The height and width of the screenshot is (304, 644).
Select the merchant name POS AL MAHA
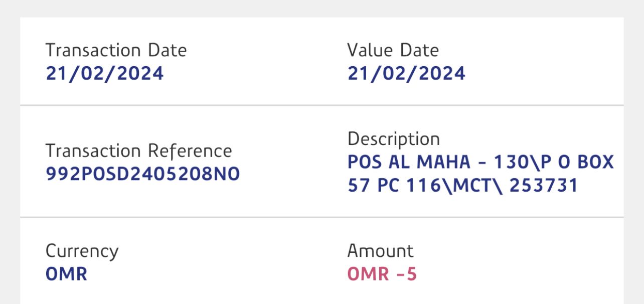pos(409,162)
